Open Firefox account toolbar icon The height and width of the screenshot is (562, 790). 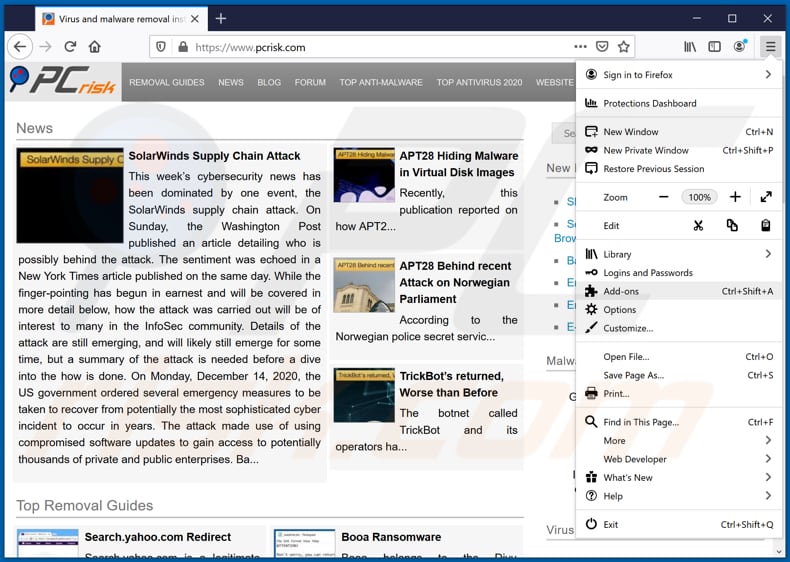[740, 47]
